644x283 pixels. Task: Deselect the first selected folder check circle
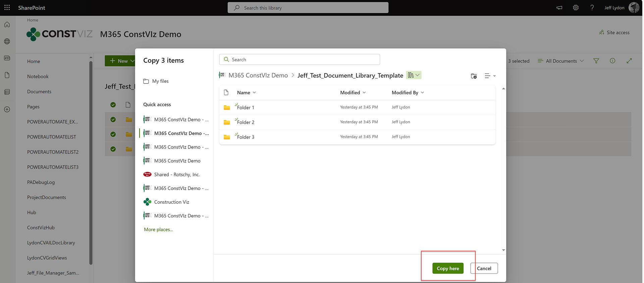point(113,119)
